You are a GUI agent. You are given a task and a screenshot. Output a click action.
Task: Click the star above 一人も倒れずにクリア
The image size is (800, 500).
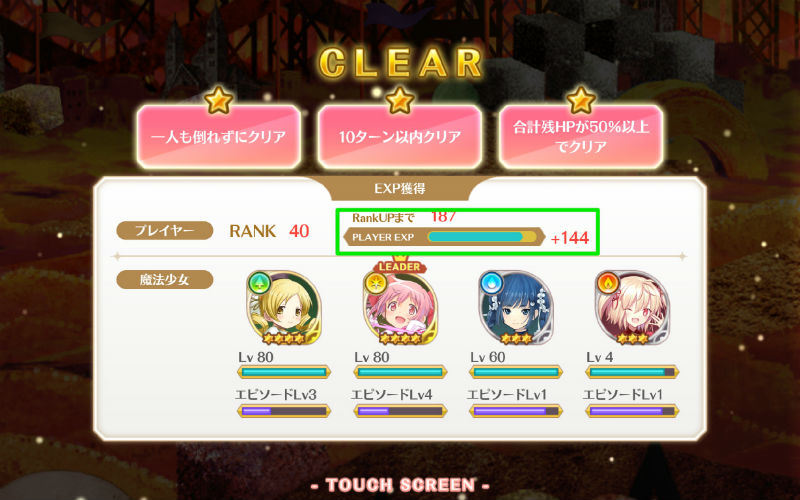(218, 100)
